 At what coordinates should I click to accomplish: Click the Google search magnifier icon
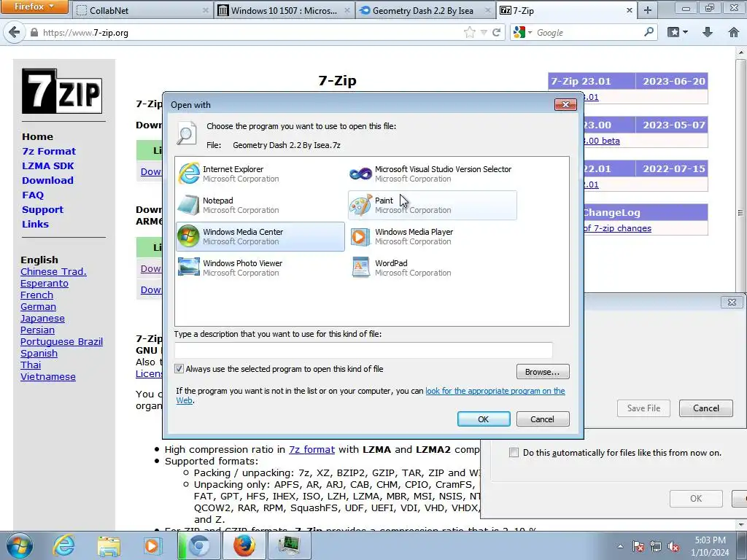coord(649,32)
